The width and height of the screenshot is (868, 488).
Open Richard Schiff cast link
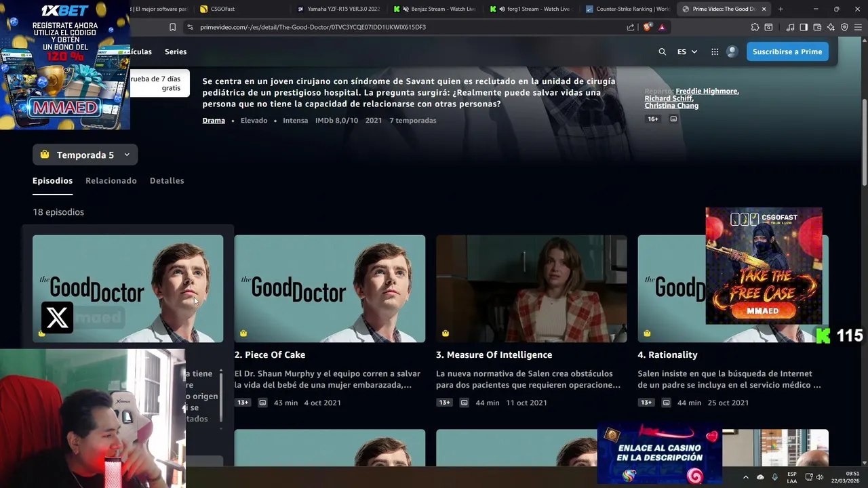tap(668, 98)
